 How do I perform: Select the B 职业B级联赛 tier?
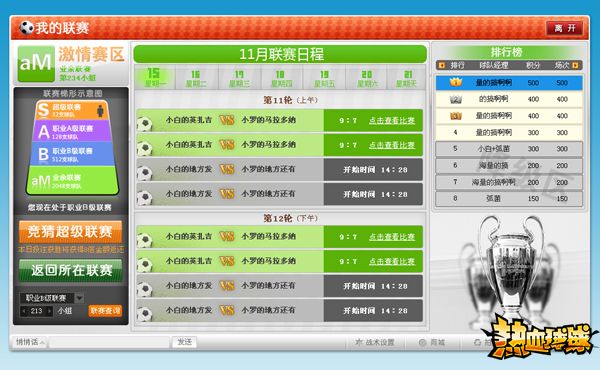(x=72, y=154)
